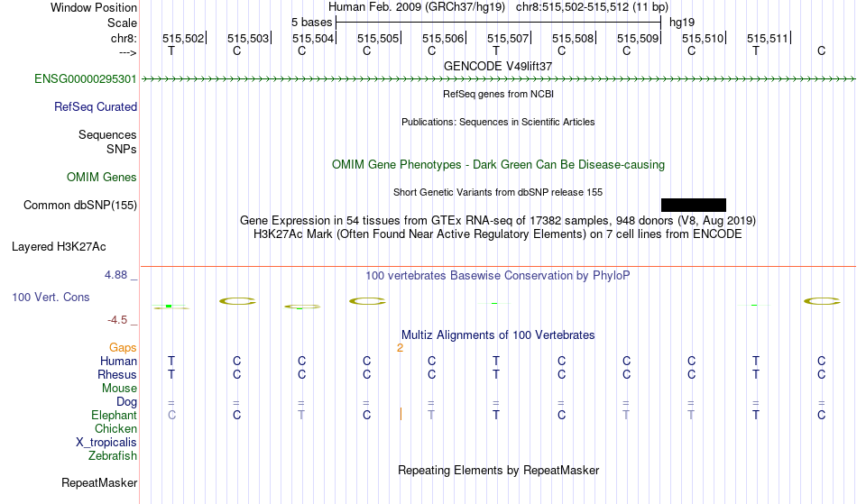
Task: Click the 4.88 conservation upper limit
Action: tap(115, 275)
